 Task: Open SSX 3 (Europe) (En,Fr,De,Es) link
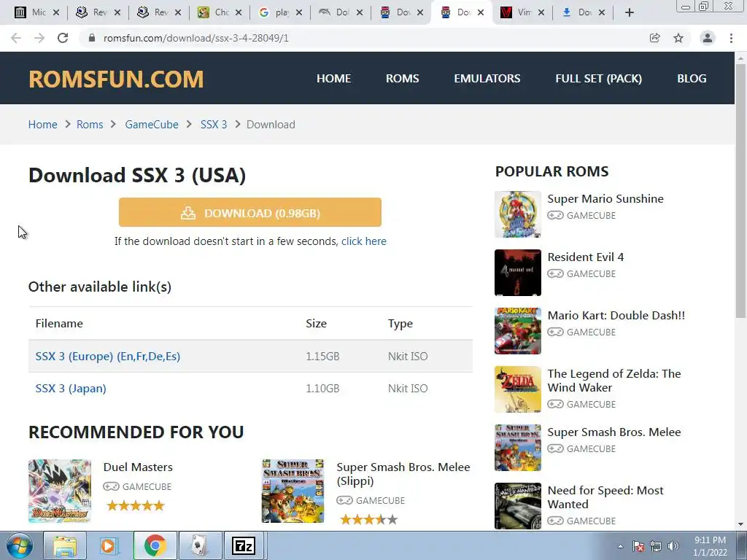click(x=108, y=356)
